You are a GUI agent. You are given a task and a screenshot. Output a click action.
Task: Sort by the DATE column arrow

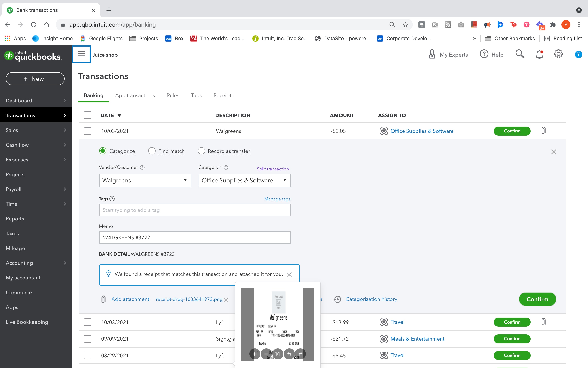[x=119, y=116]
